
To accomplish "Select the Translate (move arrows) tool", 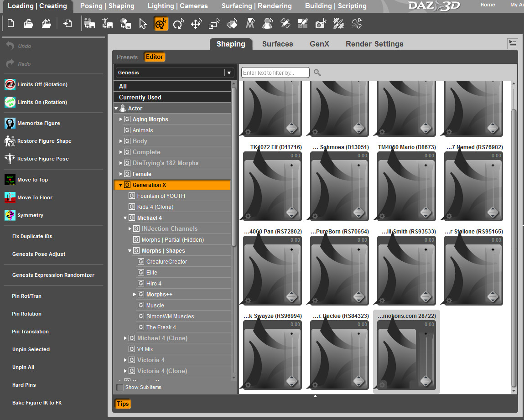I will (196, 24).
